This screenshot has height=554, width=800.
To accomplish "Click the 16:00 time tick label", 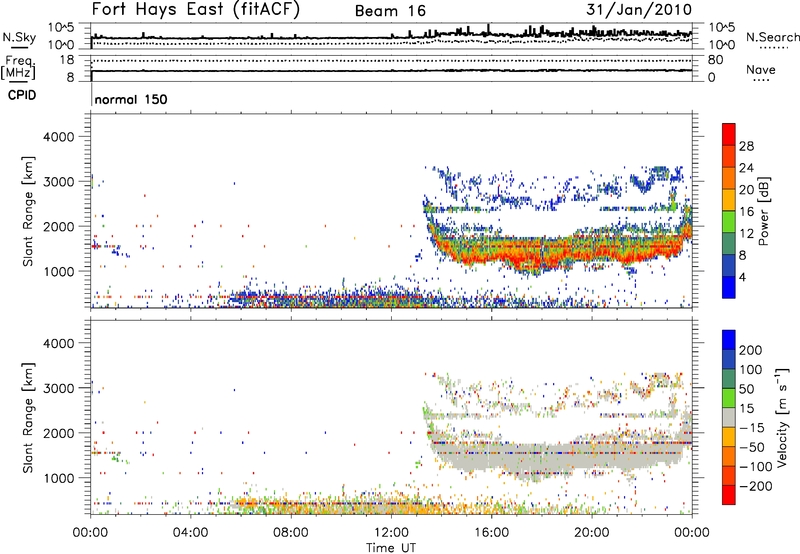I will click(x=491, y=533).
